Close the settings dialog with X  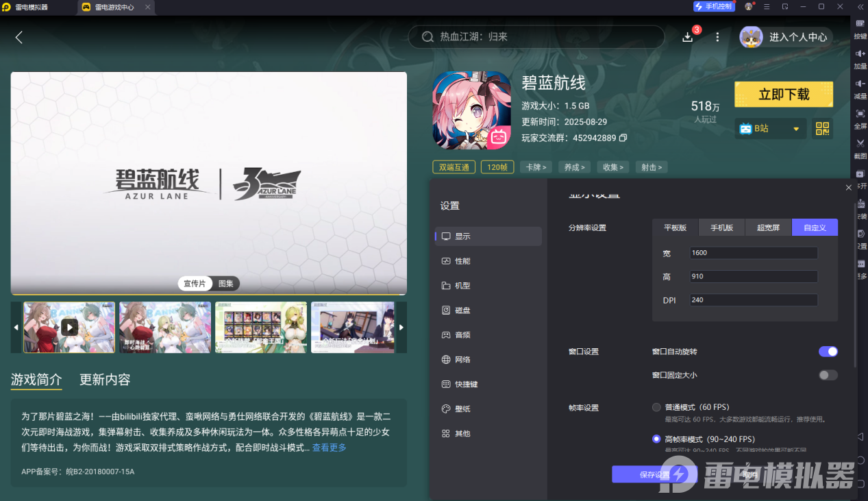849,187
